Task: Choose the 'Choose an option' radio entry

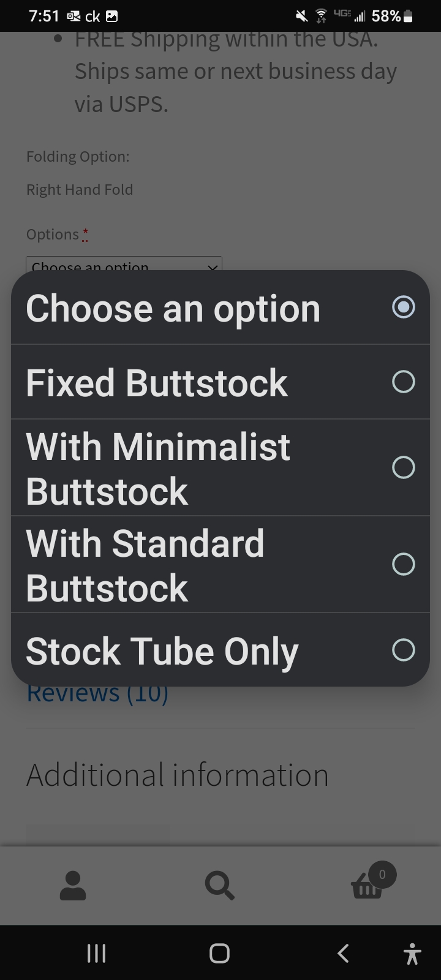Action: pos(221,307)
